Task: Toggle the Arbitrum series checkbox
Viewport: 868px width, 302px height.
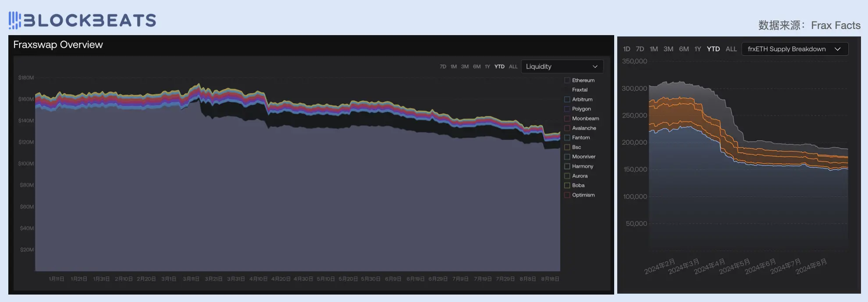Action: pos(567,100)
